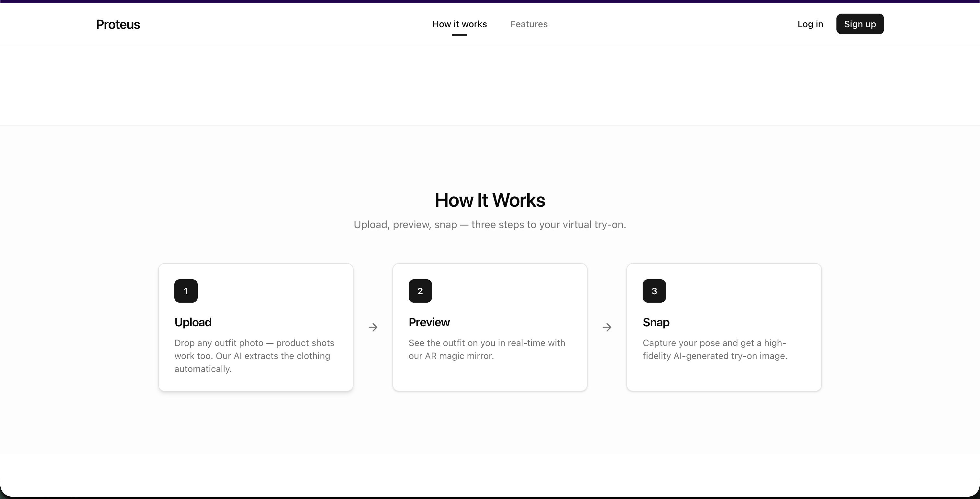This screenshot has height=499, width=980.
Task: Click the step 1 number badge
Action: [186, 291]
